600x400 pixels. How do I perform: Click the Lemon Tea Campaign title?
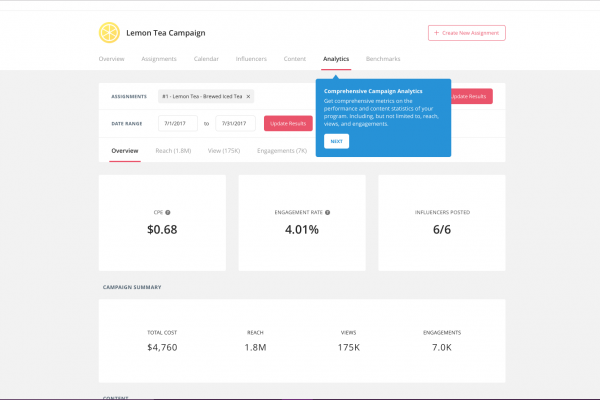click(x=166, y=33)
